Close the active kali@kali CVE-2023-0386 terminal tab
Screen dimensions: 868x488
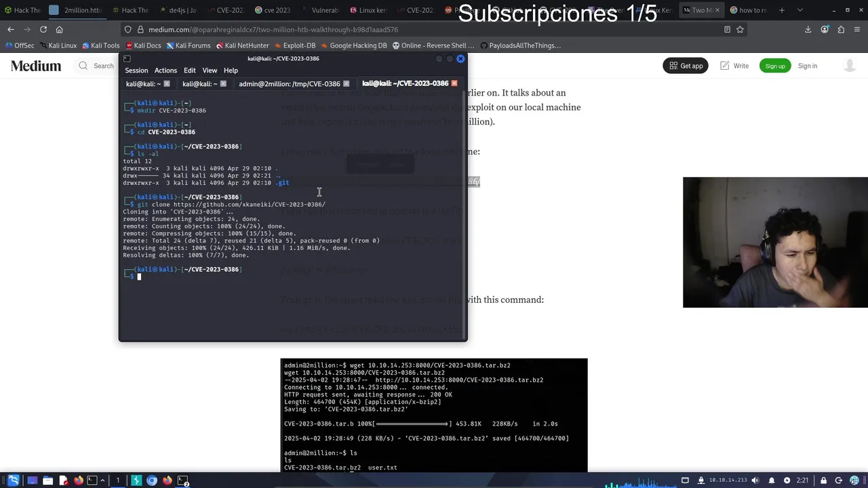point(454,83)
